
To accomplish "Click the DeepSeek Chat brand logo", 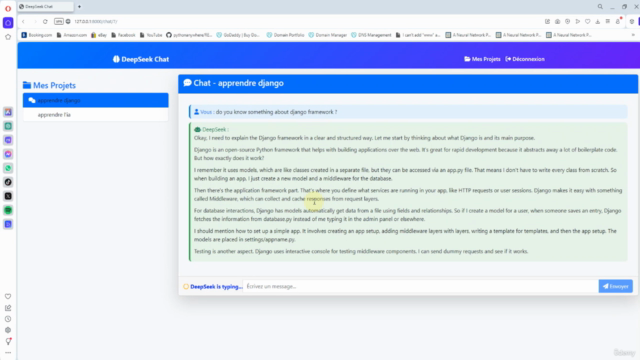I will (141, 59).
